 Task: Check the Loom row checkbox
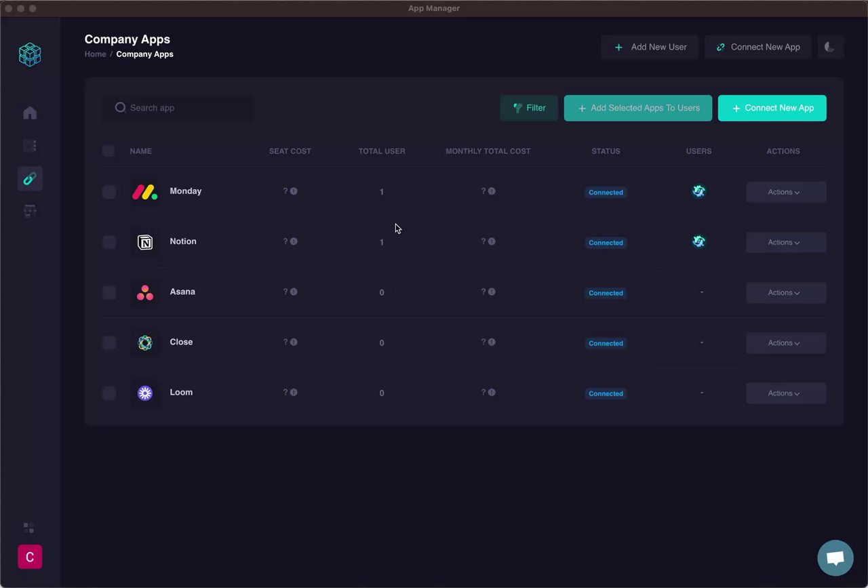[109, 393]
